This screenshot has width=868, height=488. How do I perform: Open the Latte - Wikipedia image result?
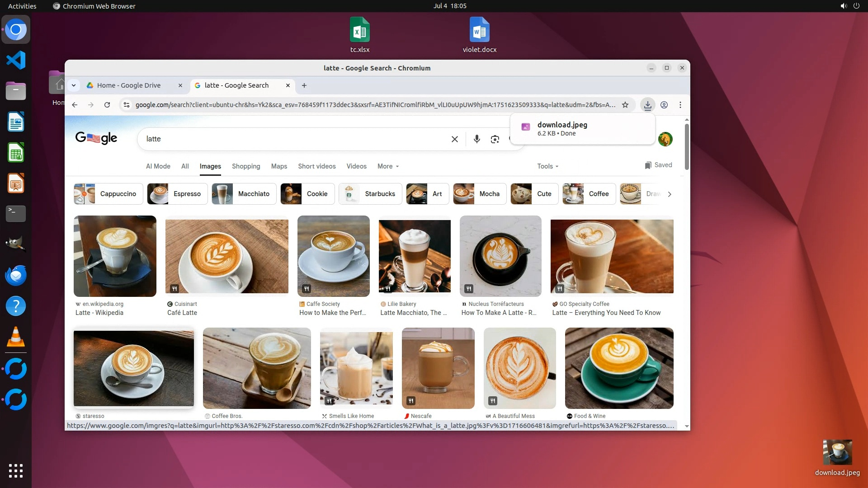[x=115, y=256]
